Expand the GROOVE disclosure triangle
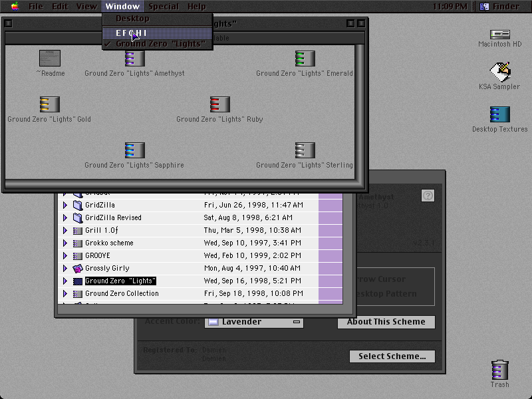532x399 pixels. 65,255
